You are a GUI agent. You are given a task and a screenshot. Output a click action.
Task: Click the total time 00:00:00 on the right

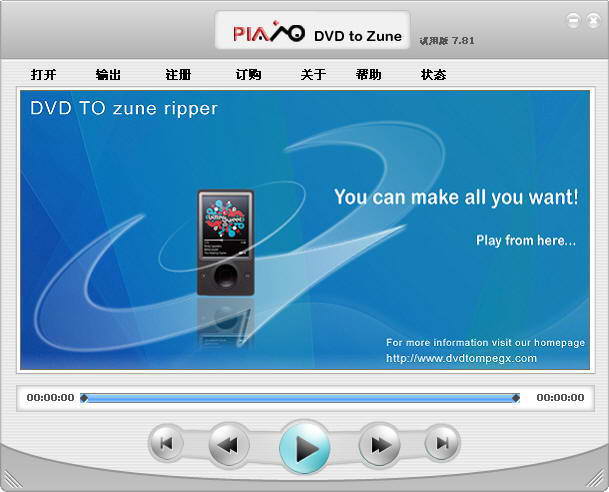tap(560, 398)
